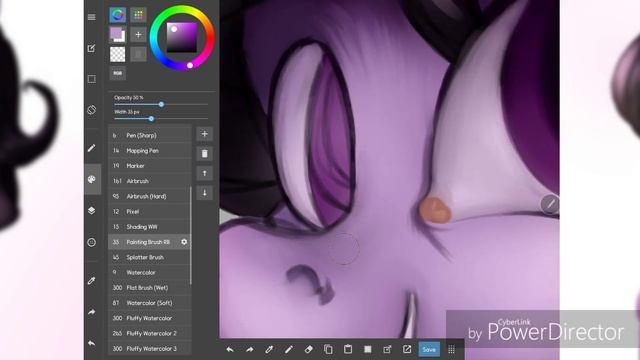Select the Flat Brush (Wet)
640x360 pixels.
pos(150,288)
